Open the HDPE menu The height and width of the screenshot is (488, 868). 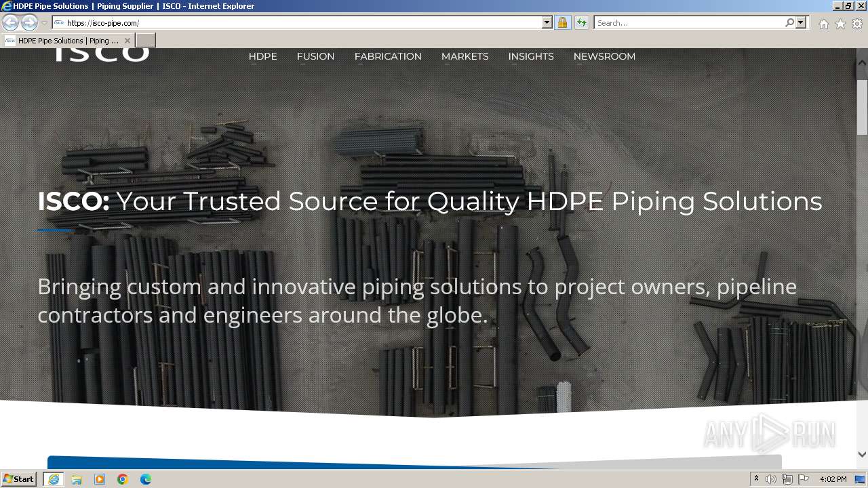click(262, 56)
